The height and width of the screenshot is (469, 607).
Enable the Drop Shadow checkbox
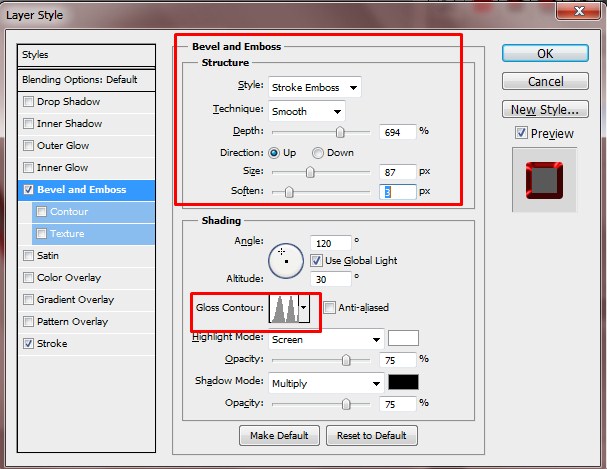click(x=28, y=102)
